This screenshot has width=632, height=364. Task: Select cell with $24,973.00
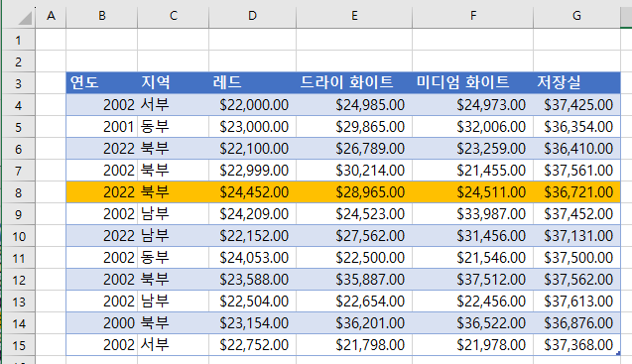tap(473, 105)
